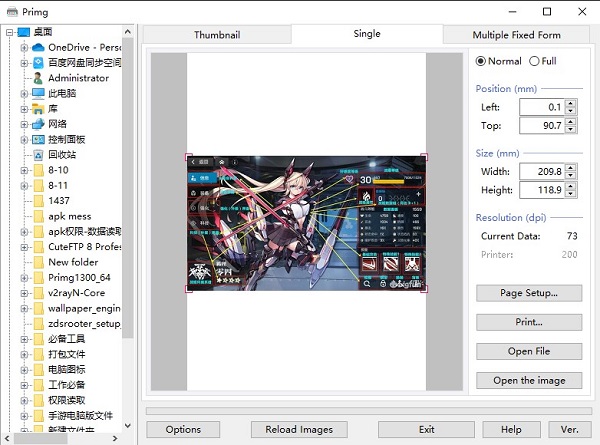Click the 8-11 folder icon
Image resolution: width=600 pixels, height=445 pixels.
pos(39,186)
